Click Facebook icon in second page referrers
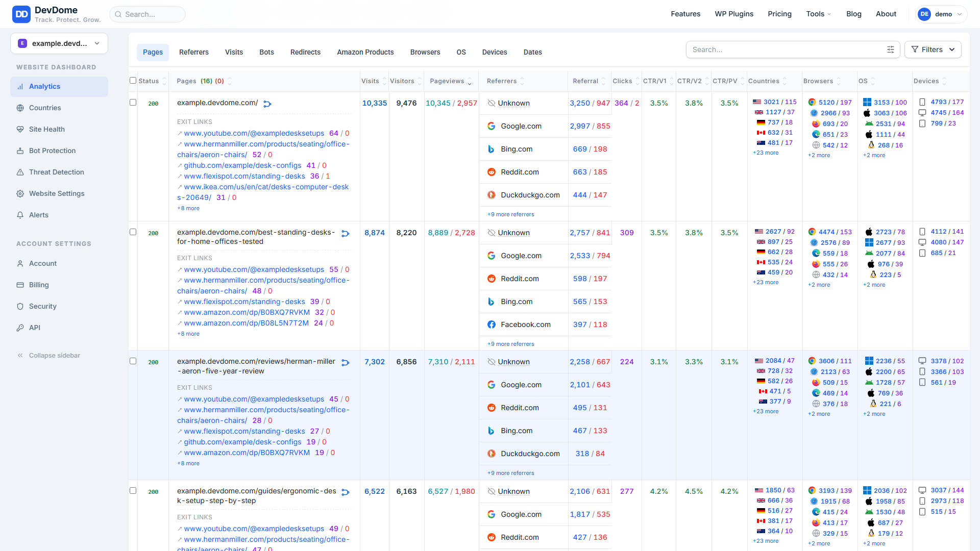 point(492,324)
